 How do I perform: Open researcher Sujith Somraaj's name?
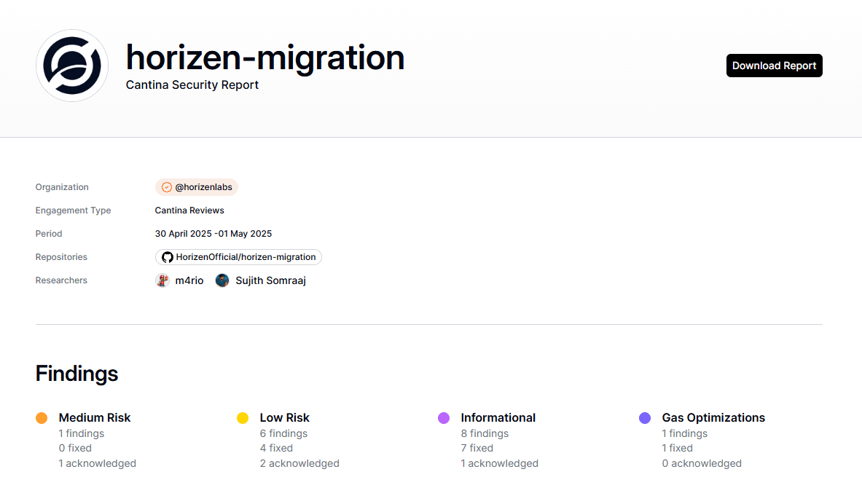270,280
